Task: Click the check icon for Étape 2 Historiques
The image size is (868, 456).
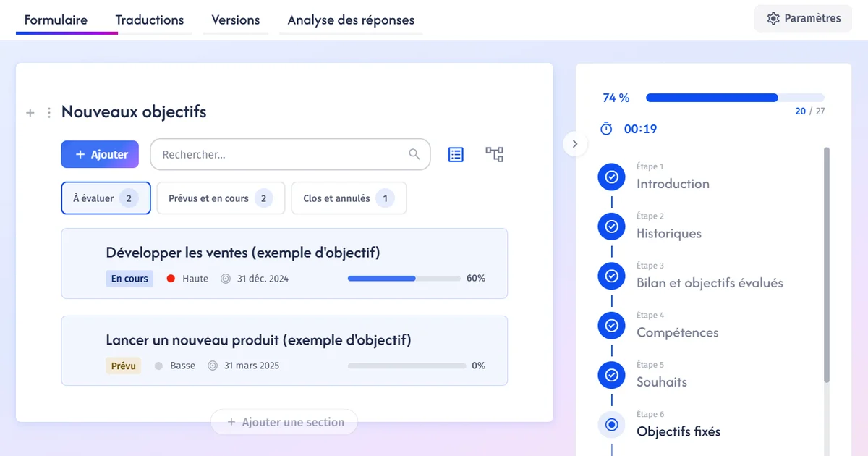Action: 612,227
